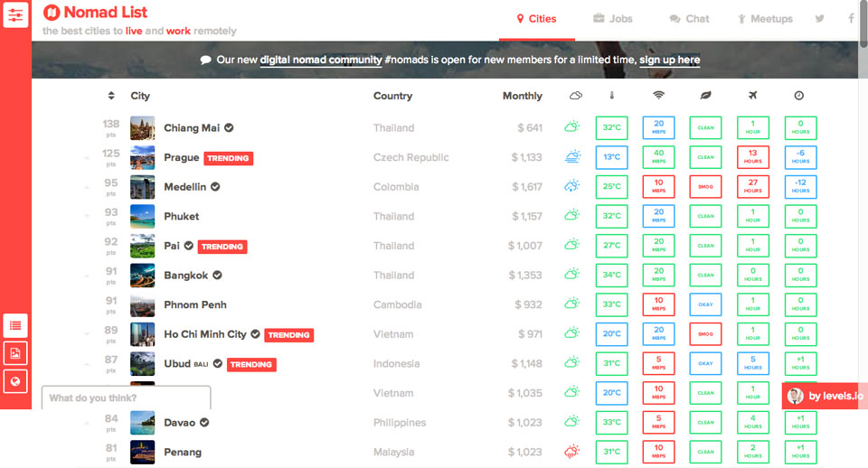Viewport: 868px width, 468px height.
Task: Open the Jobs tab
Action: pyautogui.click(x=612, y=19)
